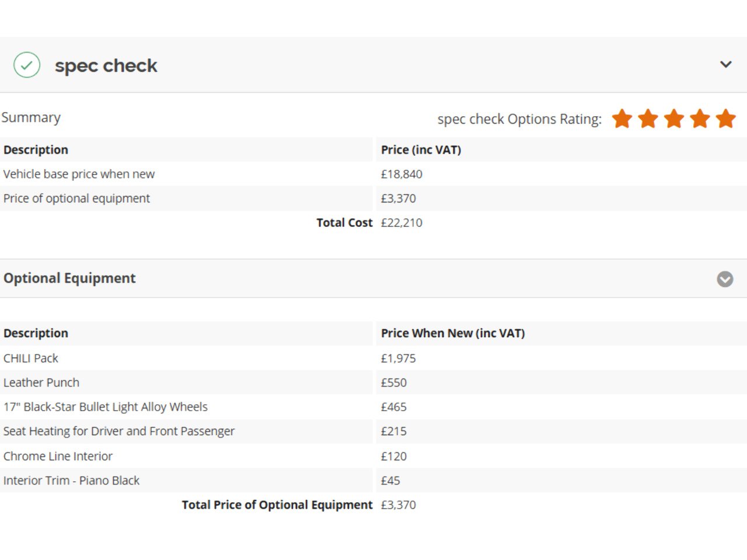The image size is (747, 560).
Task: Click the Summary label
Action: (x=31, y=117)
